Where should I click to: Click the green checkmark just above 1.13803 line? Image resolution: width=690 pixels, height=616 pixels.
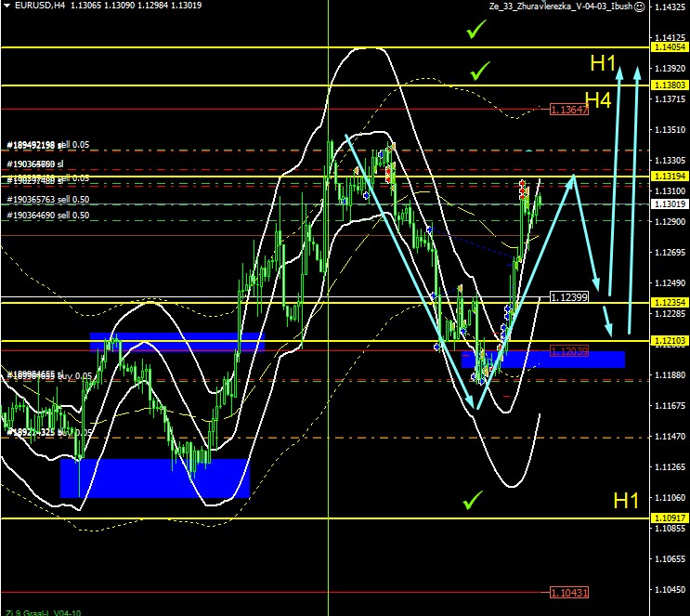click(x=479, y=71)
